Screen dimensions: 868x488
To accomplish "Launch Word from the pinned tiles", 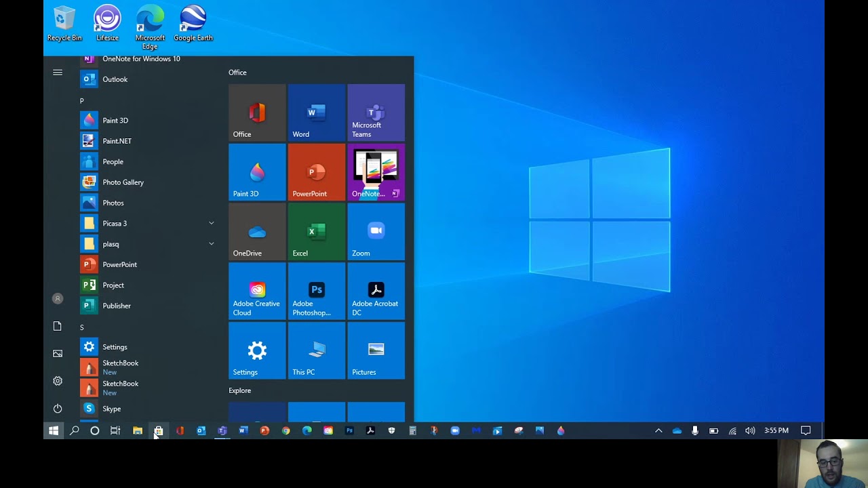I will pos(317,113).
